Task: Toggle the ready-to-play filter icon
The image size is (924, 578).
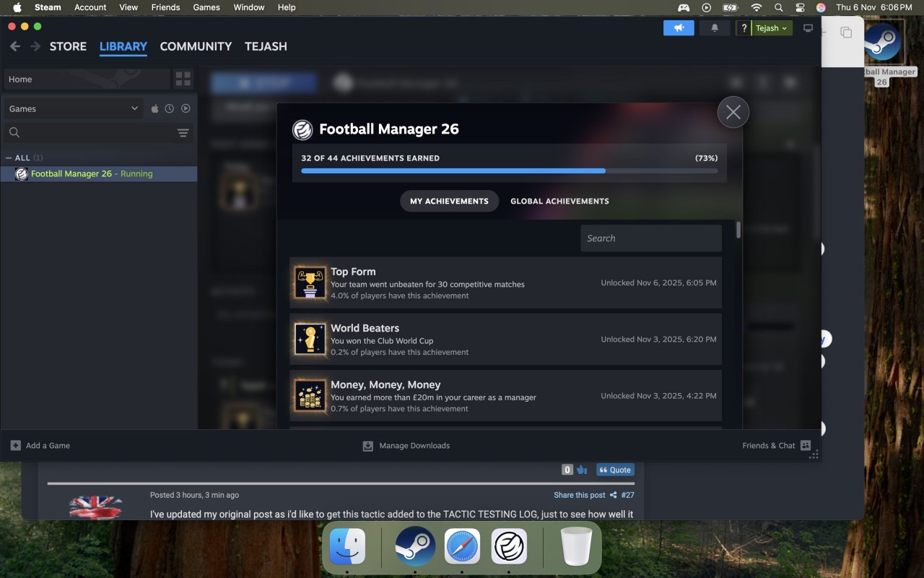Action: coord(186,108)
